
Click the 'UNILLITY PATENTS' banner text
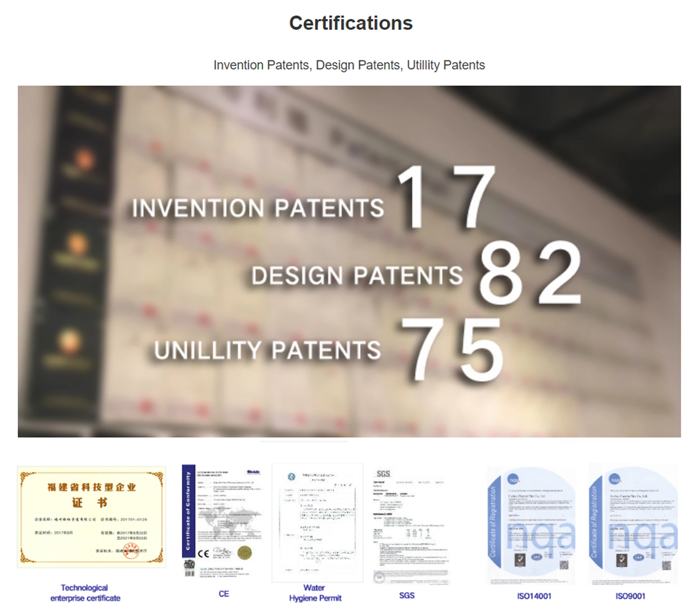click(267, 350)
